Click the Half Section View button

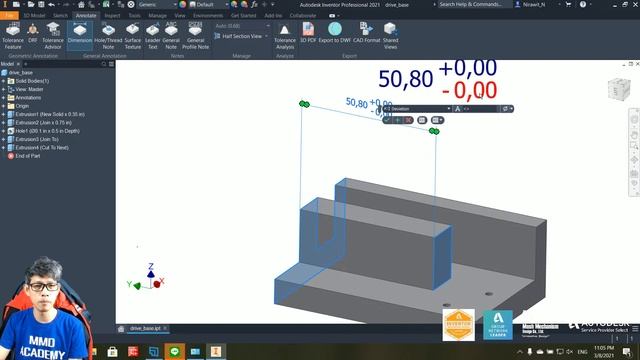click(x=238, y=36)
